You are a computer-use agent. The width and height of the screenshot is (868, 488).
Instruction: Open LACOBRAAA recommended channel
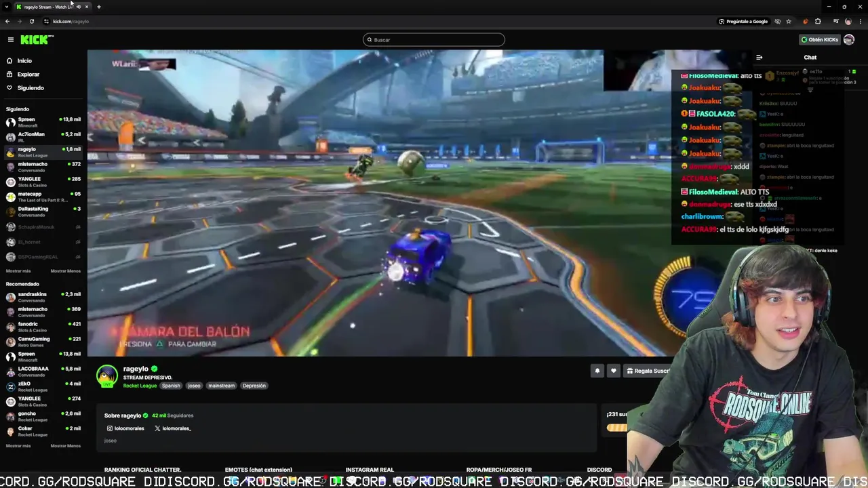coord(43,371)
